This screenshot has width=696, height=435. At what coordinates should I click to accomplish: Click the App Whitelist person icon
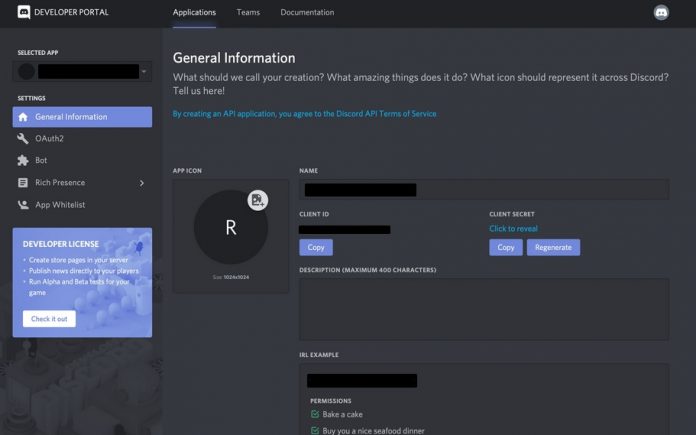[x=23, y=205]
